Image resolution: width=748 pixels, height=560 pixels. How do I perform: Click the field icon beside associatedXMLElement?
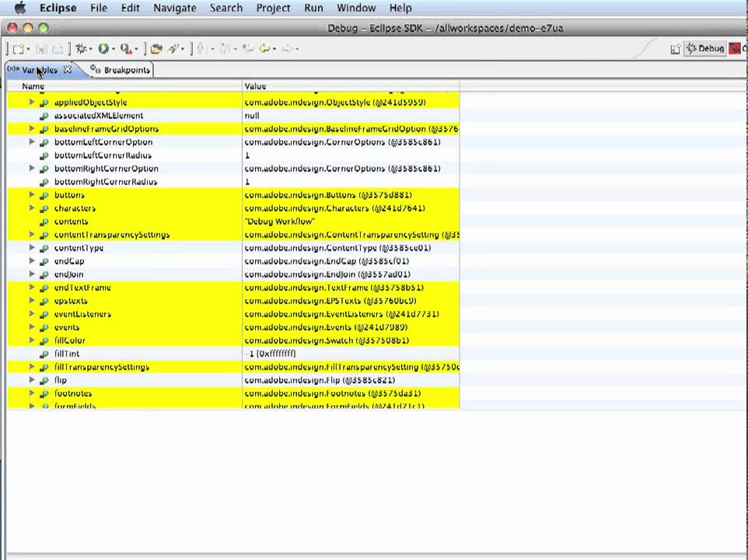(x=44, y=115)
